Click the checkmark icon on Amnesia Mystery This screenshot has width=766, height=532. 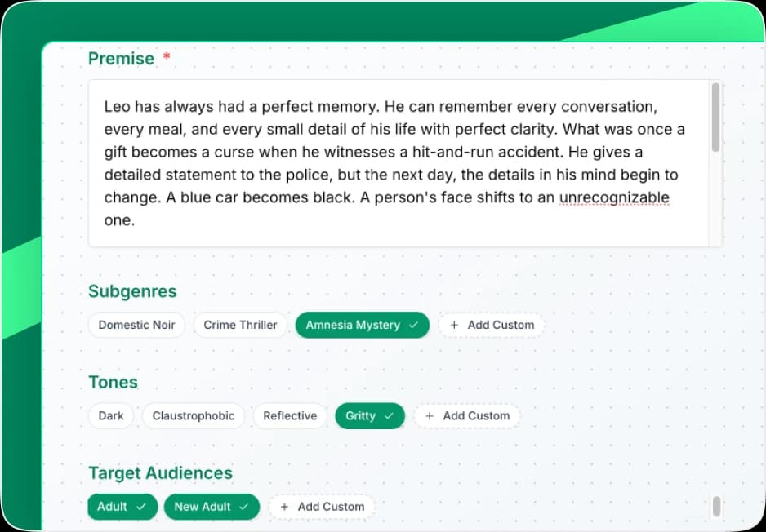click(x=413, y=325)
